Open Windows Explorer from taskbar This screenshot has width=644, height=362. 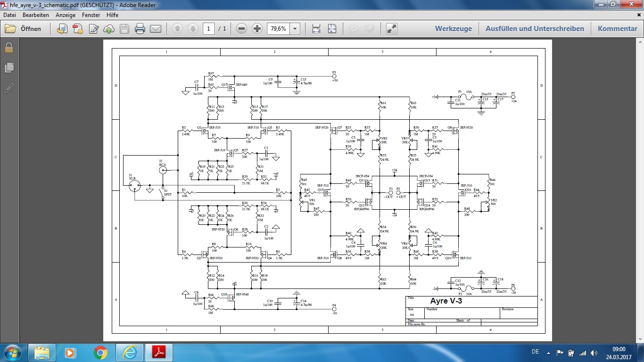coord(41,353)
